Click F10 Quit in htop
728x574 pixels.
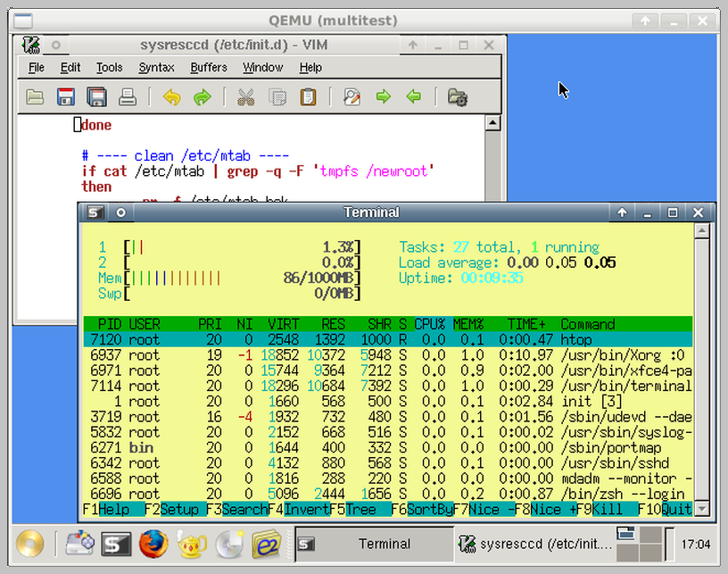[x=665, y=510]
